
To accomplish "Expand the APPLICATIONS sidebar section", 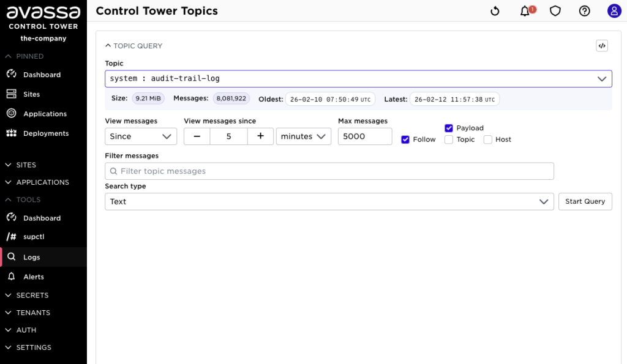I will click(37, 182).
